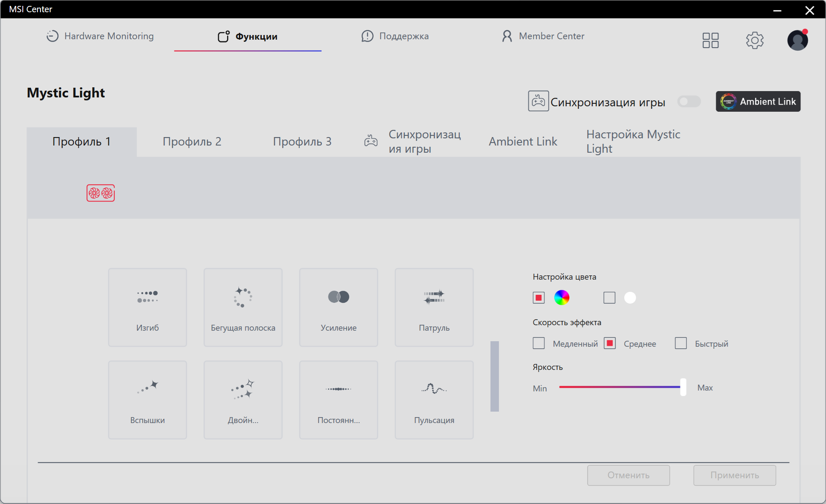Check the Быстрый speed checkbox
The image size is (826, 504).
(x=680, y=343)
